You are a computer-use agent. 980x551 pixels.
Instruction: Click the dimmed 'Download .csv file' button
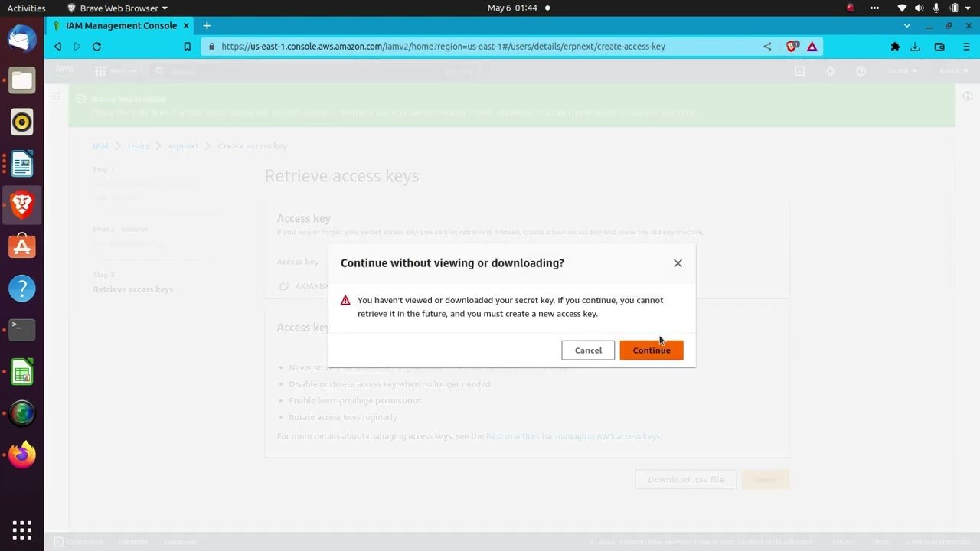coord(685,480)
